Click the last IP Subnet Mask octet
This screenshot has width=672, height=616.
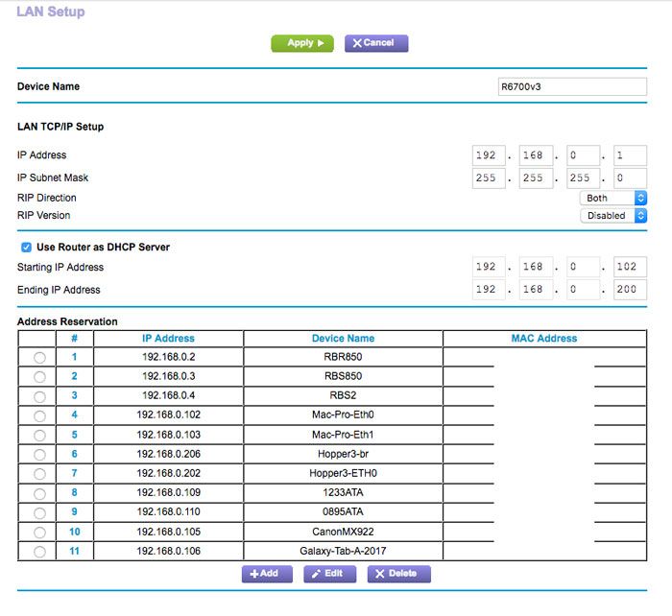click(631, 178)
